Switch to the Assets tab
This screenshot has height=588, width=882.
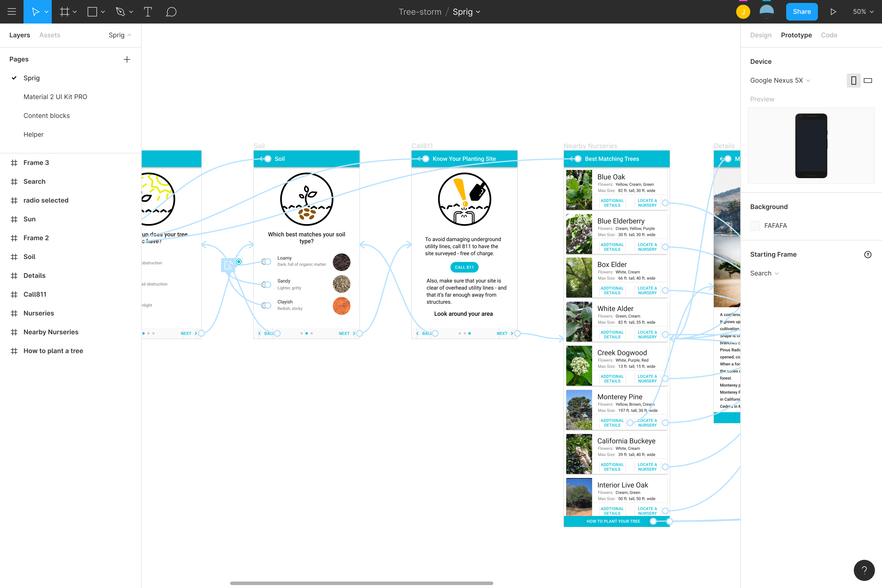pyautogui.click(x=49, y=35)
